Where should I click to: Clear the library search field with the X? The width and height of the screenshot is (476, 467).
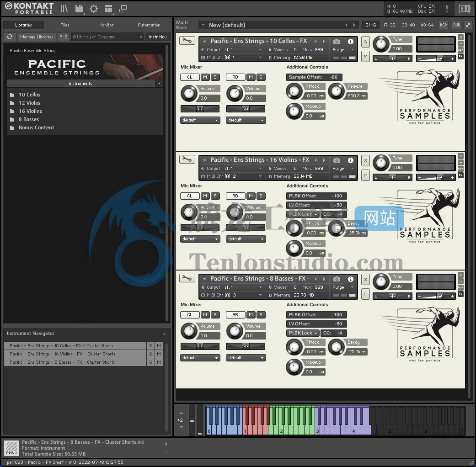[x=141, y=37]
